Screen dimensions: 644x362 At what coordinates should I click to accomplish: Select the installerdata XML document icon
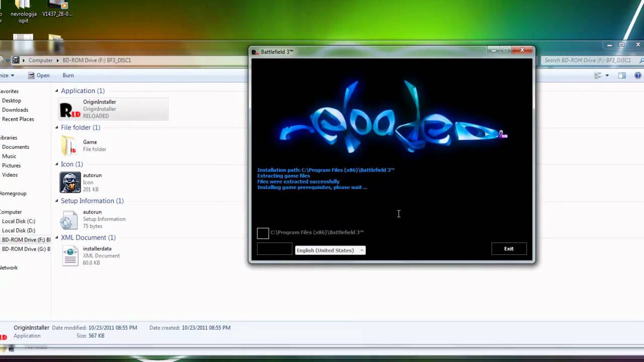70,256
